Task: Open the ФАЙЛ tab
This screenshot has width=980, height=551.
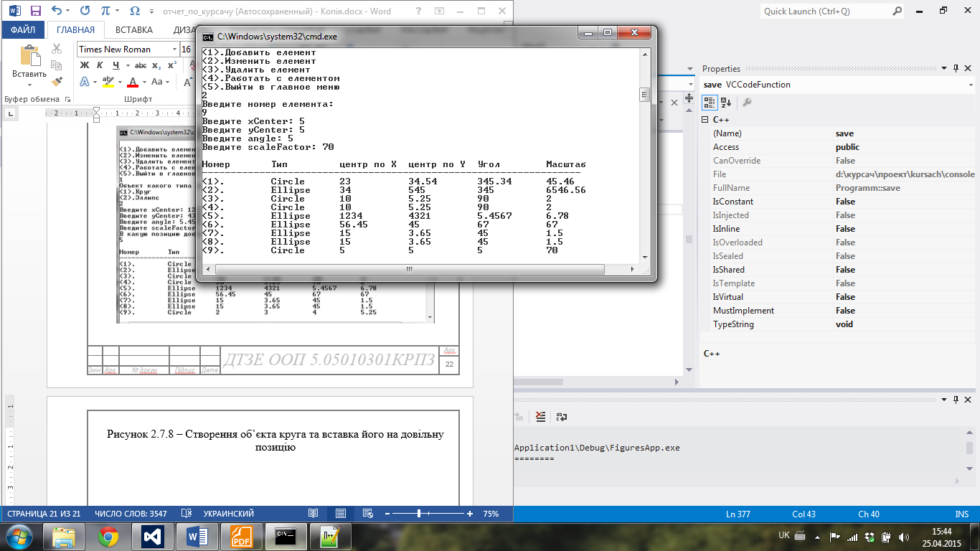Action: pyautogui.click(x=23, y=30)
